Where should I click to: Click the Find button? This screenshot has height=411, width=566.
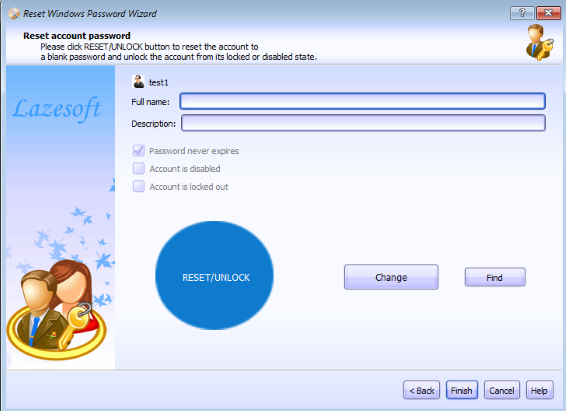pos(495,277)
